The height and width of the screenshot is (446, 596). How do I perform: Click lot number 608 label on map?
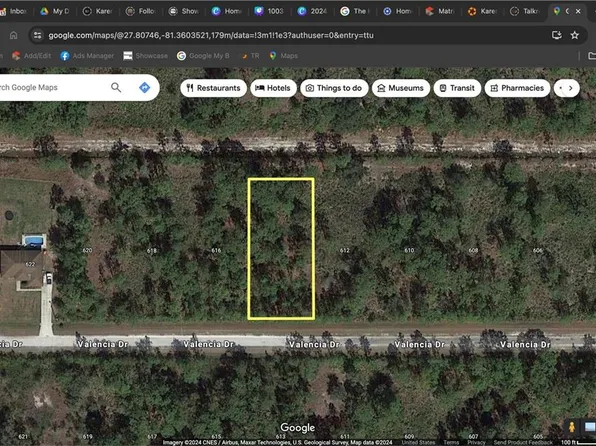[x=473, y=250]
